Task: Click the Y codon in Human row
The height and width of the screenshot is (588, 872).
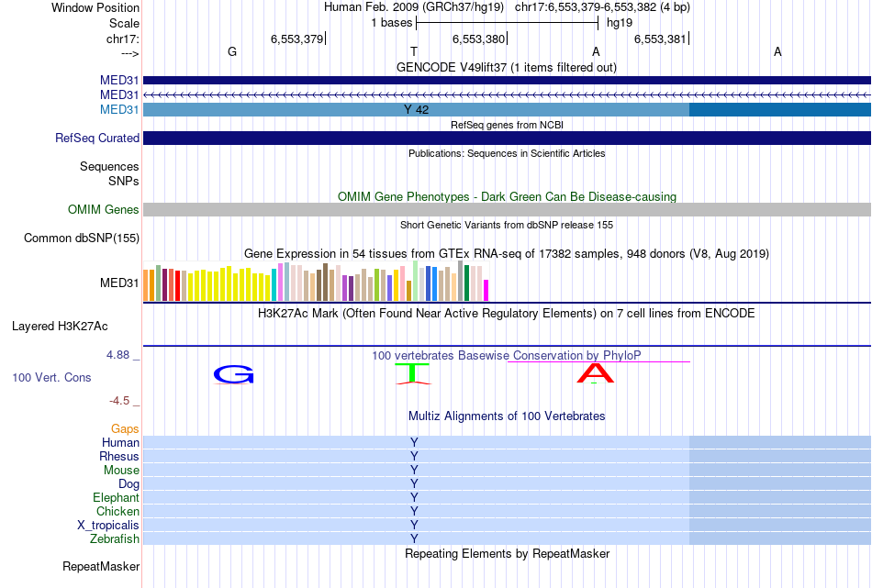Action: [414, 442]
